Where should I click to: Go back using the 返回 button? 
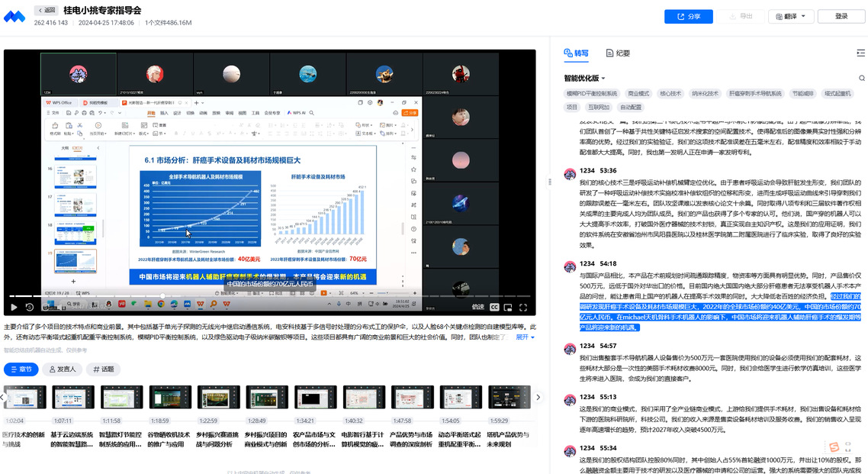pos(47,11)
